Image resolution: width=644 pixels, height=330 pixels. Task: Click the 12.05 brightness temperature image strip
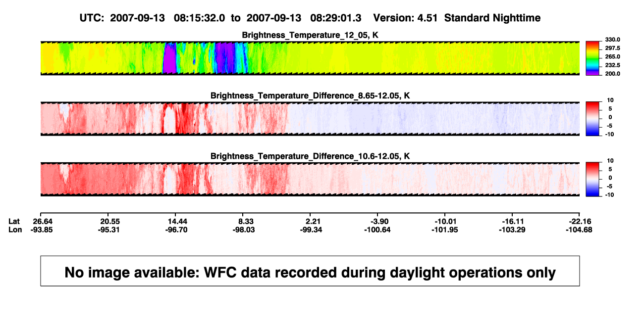(x=310, y=58)
